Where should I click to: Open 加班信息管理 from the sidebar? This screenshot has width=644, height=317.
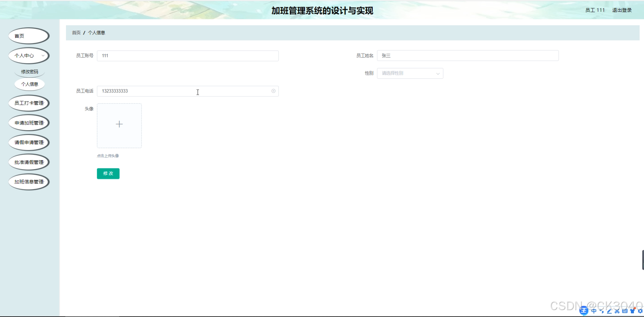click(x=29, y=182)
